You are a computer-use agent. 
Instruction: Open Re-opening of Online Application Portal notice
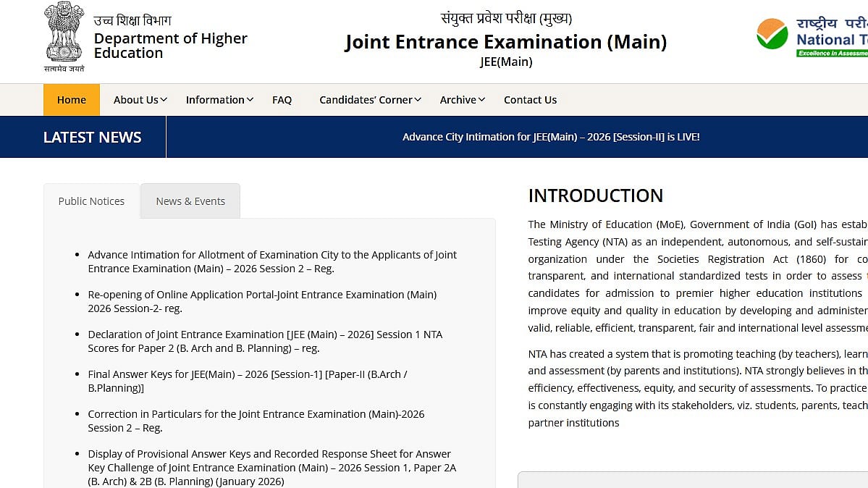261,301
